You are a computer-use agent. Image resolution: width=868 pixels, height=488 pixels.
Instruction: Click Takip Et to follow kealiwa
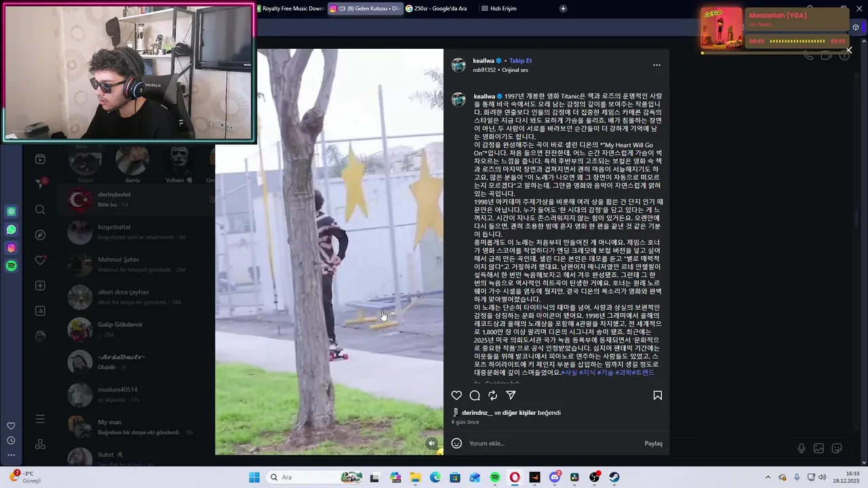[520, 61]
